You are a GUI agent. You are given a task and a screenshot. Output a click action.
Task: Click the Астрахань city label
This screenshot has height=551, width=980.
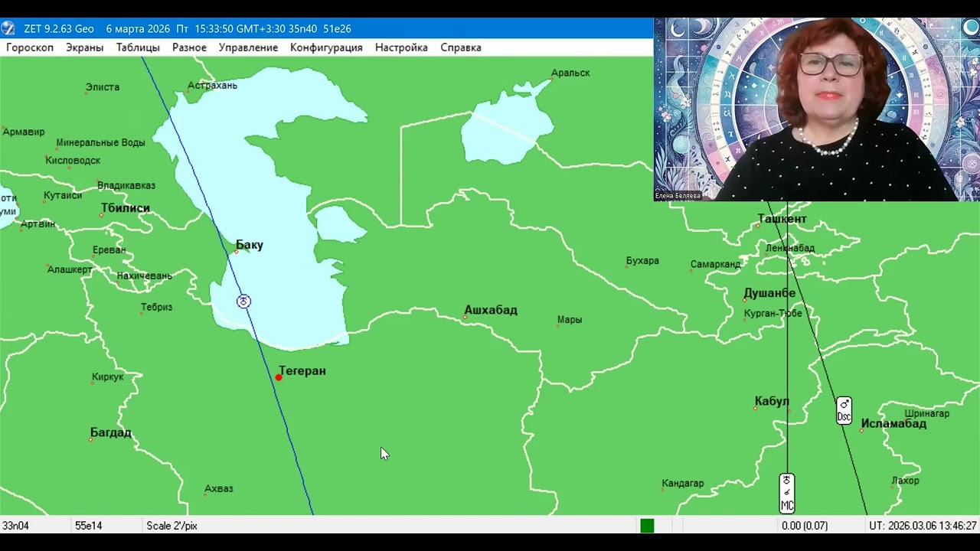tap(212, 86)
